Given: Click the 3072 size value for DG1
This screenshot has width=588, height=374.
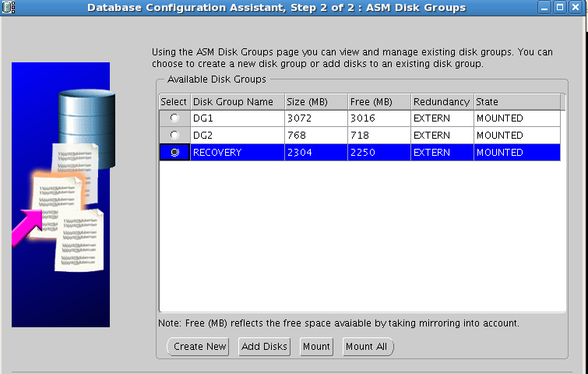Looking at the screenshot, I should 316,118.
